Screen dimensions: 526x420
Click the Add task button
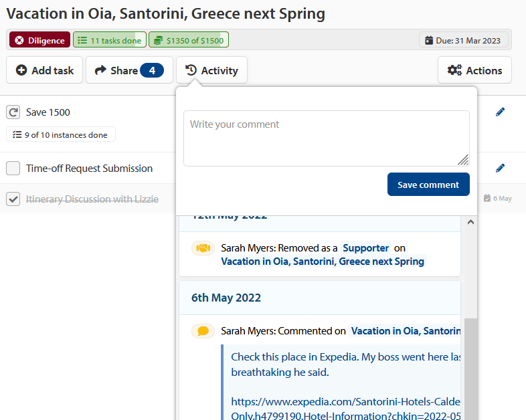pyautogui.click(x=45, y=70)
